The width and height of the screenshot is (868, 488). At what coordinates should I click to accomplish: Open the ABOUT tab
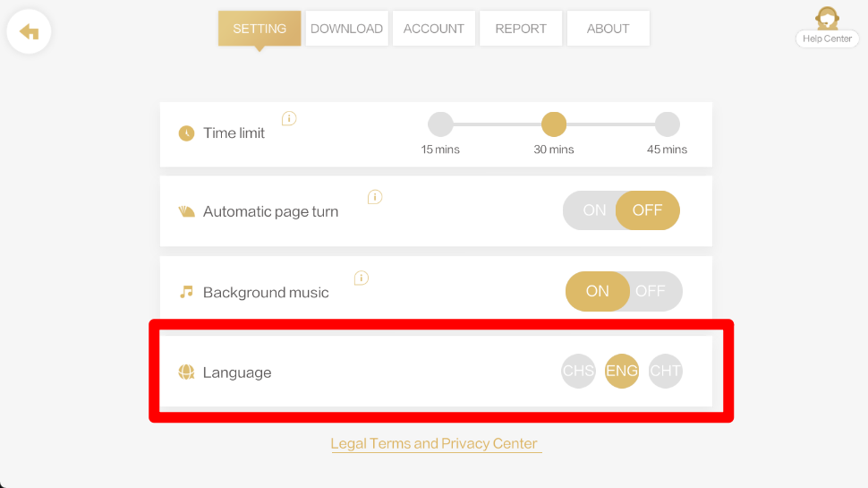tap(608, 29)
